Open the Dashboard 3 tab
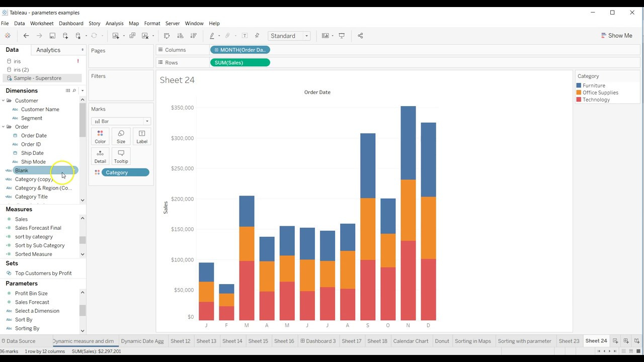This screenshot has height=362, width=644. coord(318,341)
